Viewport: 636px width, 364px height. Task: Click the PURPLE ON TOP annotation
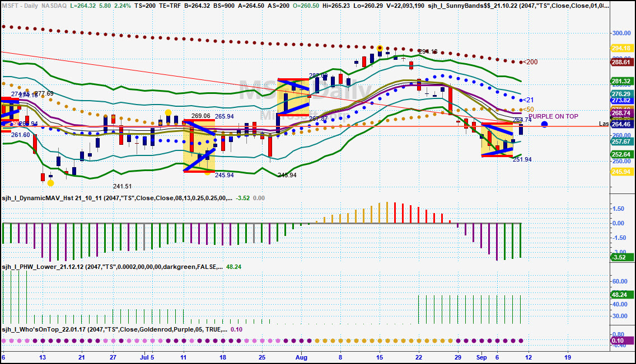(x=553, y=116)
